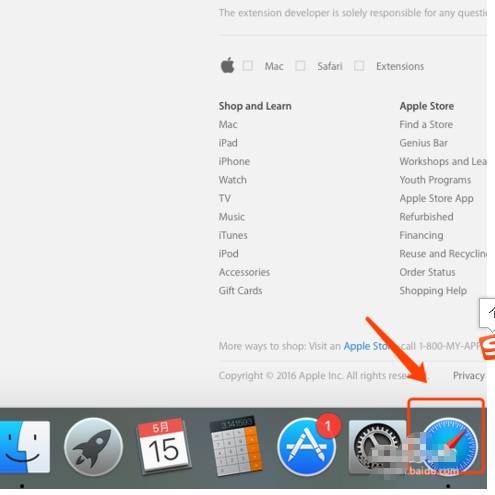Viewport: 495px width, 495px height.
Task: Open the Calendar app showing 15
Action: (163, 445)
